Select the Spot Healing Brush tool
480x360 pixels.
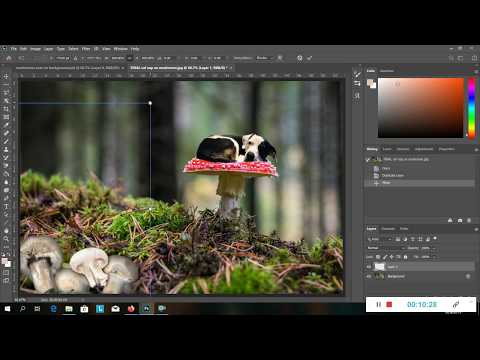coord(6,133)
